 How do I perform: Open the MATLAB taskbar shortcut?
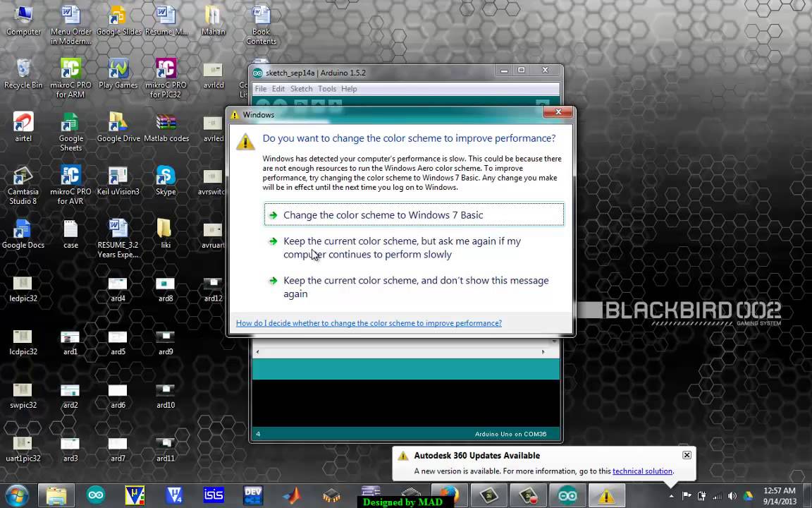coord(292,495)
